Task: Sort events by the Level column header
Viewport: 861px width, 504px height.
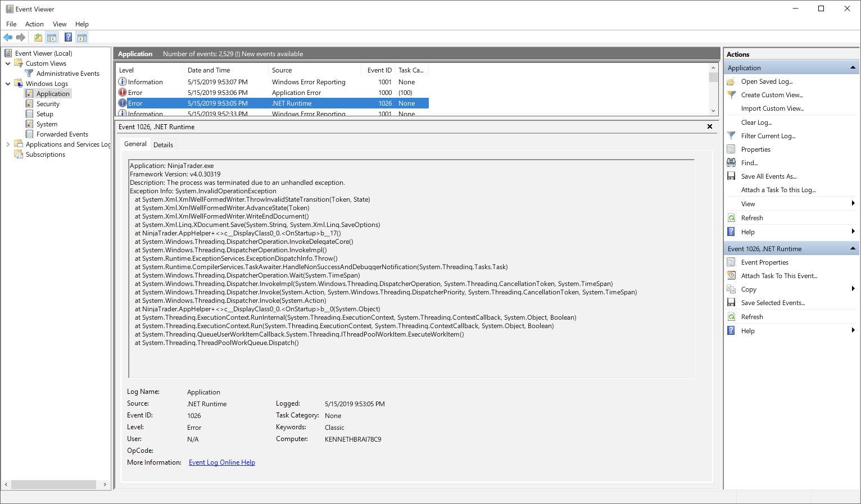Action: tap(150, 70)
